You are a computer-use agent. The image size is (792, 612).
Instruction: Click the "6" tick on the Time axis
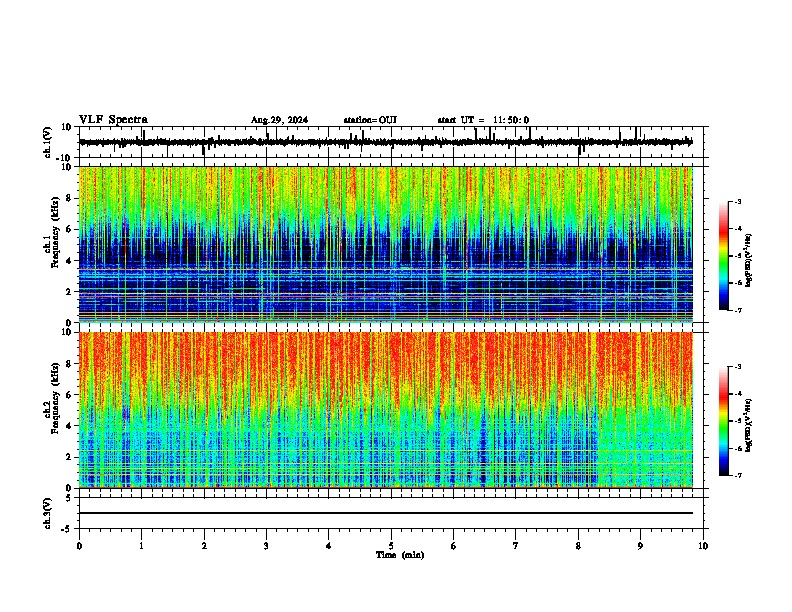click(x=454, y=546)
